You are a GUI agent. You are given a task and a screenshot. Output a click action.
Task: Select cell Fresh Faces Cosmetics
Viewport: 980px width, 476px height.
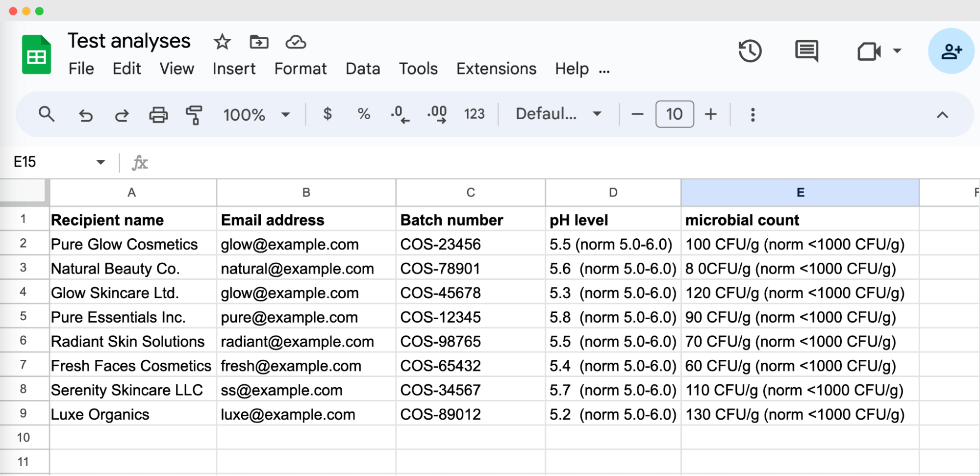133,366
